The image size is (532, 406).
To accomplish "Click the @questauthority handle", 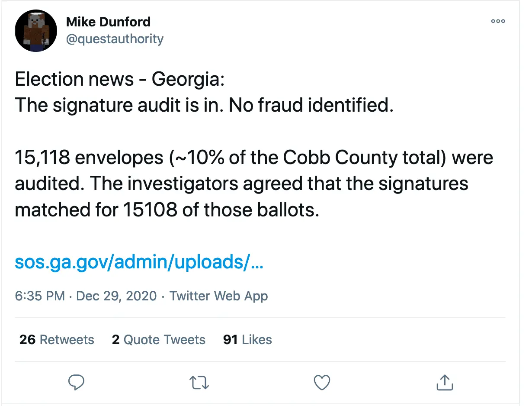I will tap(115, 39).
